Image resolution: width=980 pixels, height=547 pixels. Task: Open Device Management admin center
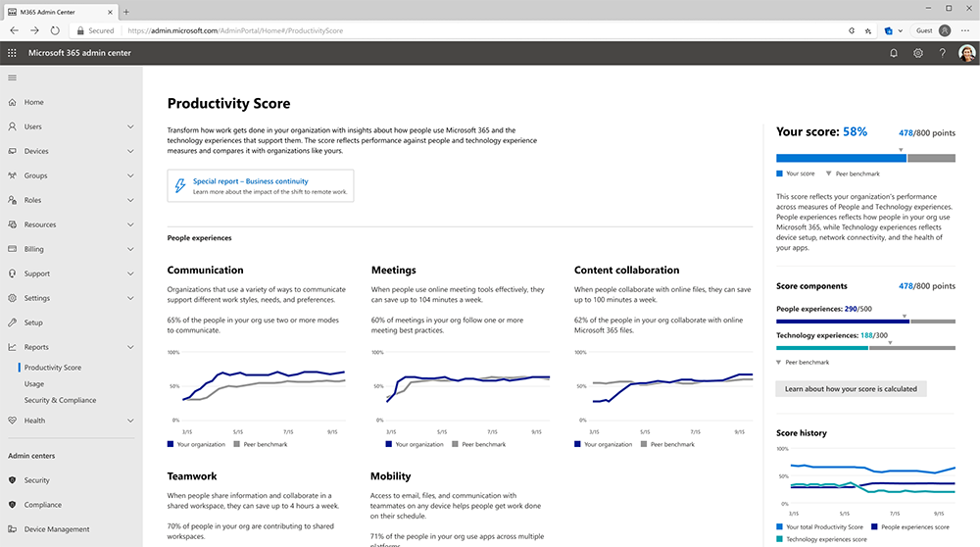59,529
